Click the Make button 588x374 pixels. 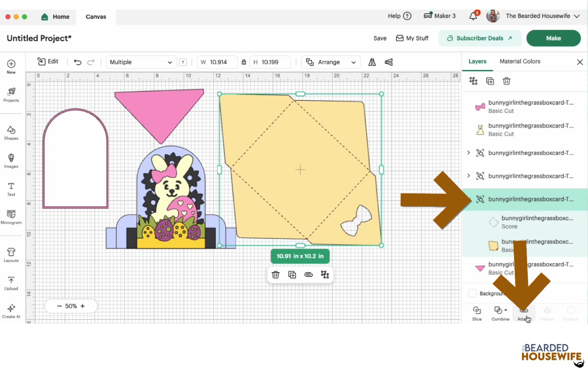[553, 38]
